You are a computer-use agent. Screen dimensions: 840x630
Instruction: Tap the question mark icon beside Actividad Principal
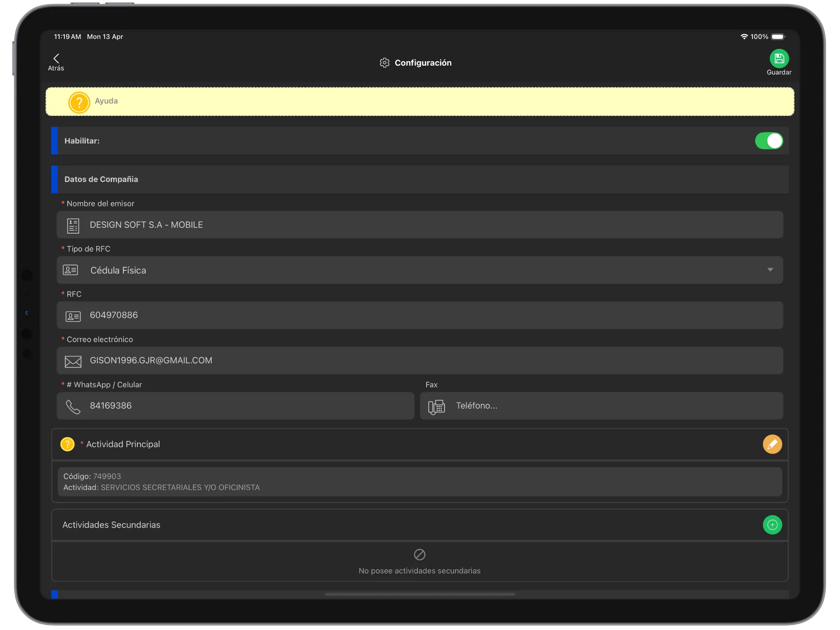click(x=67, y=444)
